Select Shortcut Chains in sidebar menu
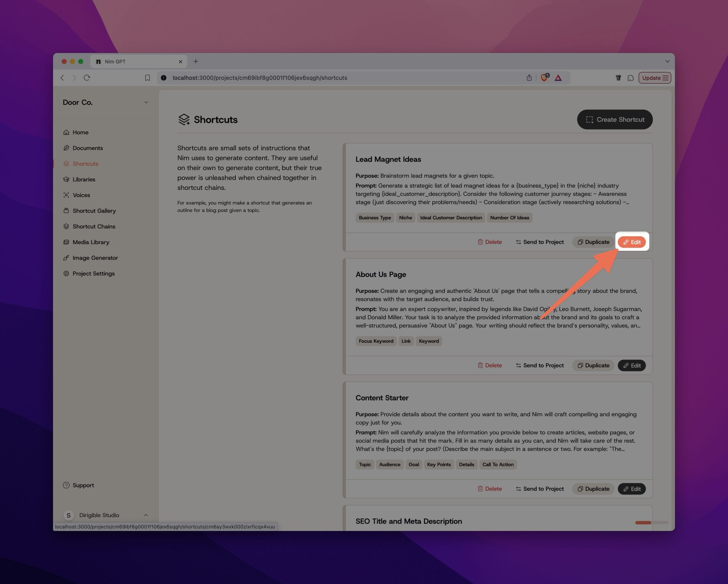 [x=93, y=226]
